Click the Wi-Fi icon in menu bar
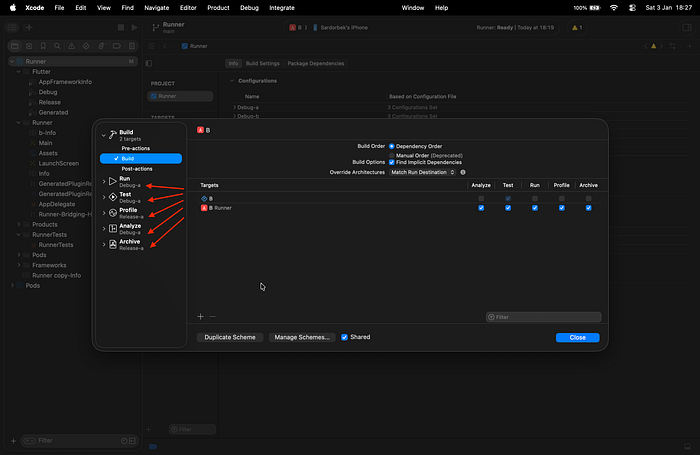The width and height of the screenshot is (700, 455). point(614,8)
